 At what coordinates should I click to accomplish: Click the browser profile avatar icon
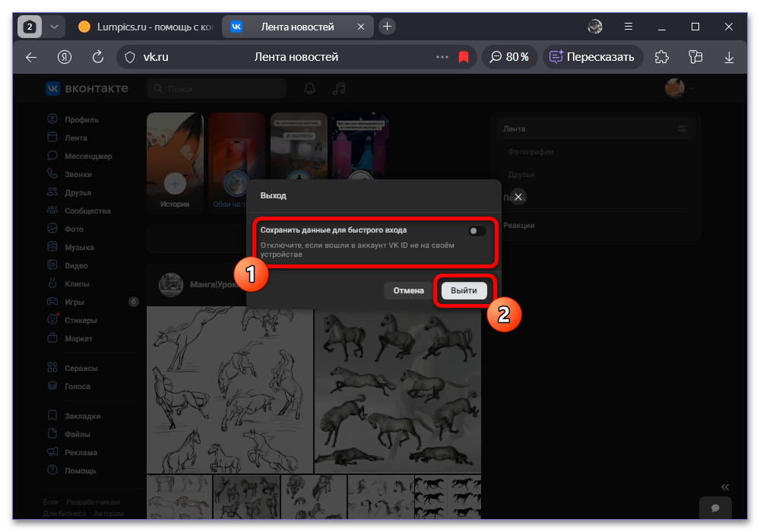[595, 27]
